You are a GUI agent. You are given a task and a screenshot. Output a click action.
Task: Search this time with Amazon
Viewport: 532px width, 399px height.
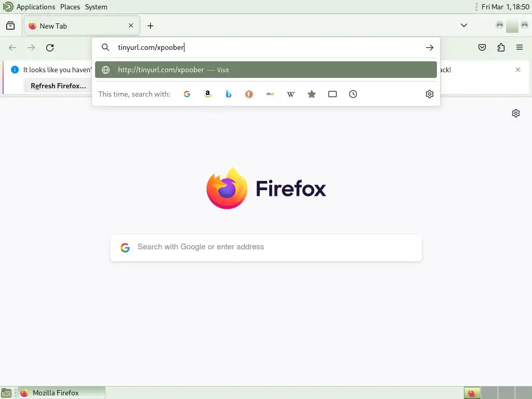click(208, 94)
